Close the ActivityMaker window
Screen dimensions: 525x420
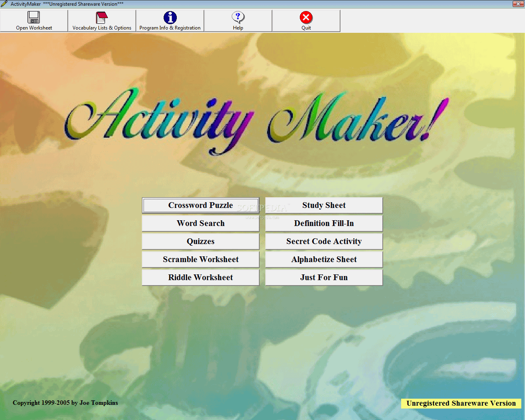[x=518, y=4]
